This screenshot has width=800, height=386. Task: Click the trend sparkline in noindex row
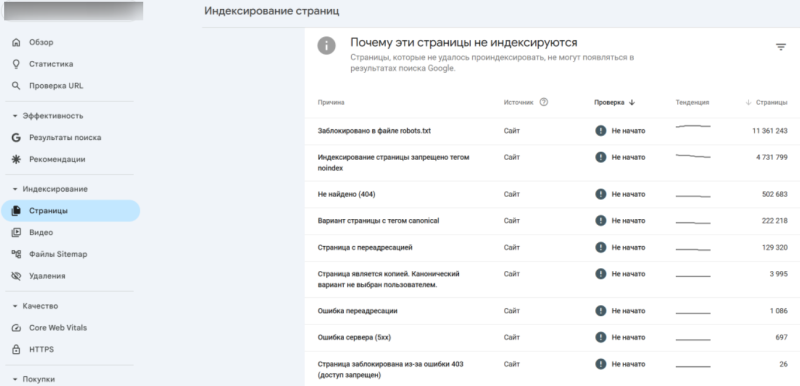click(x=693, y=156)
